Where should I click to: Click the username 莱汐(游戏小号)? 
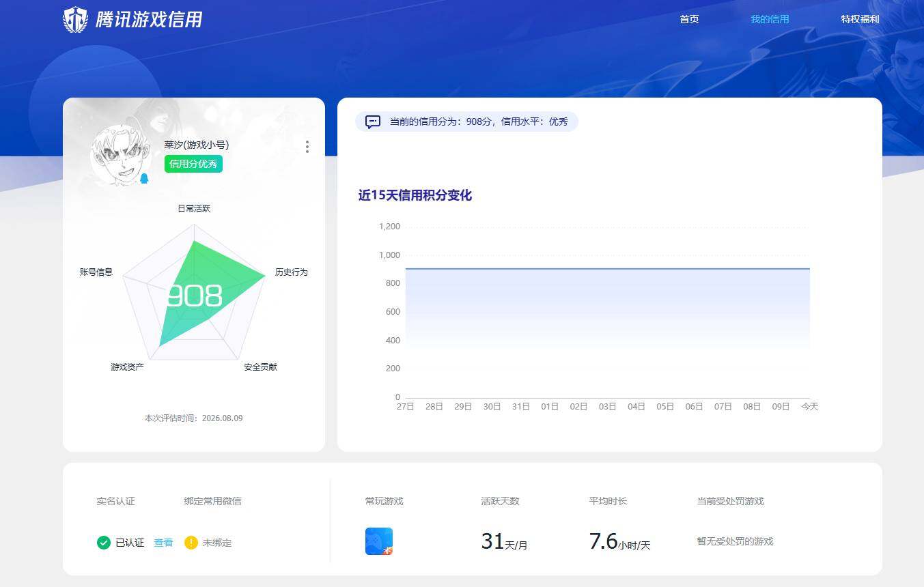[x=197, y=145]
